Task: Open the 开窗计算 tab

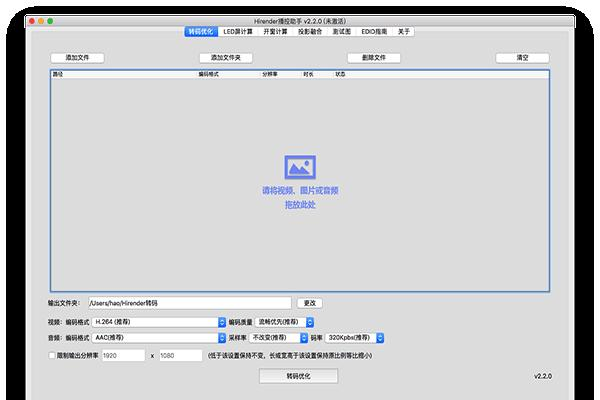Action: point(275,31)
